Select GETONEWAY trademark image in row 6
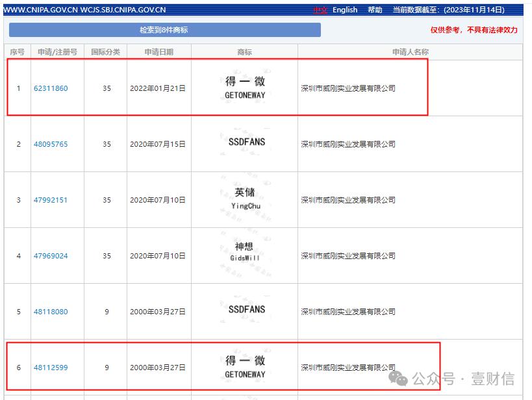The image size is (532, 400). point(245,367)
